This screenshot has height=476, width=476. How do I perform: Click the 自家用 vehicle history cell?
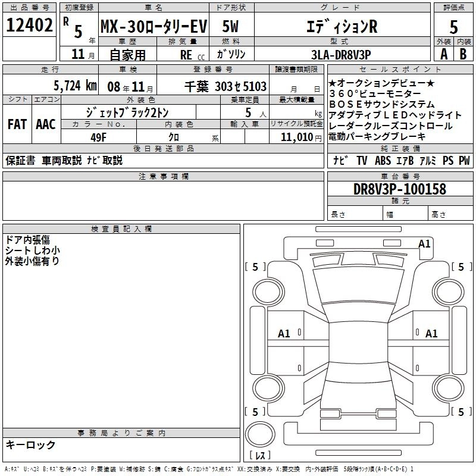tap(127, 55)
